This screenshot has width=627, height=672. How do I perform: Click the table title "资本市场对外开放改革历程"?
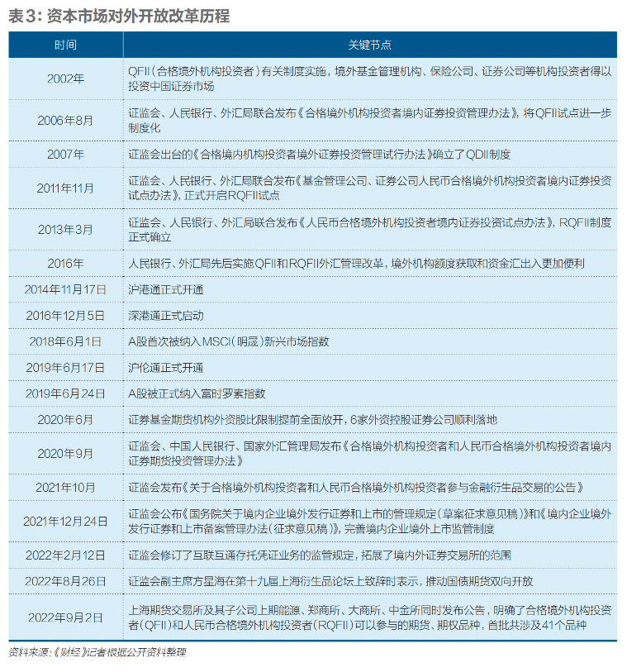pyautogui.click(x=120, y=17)
